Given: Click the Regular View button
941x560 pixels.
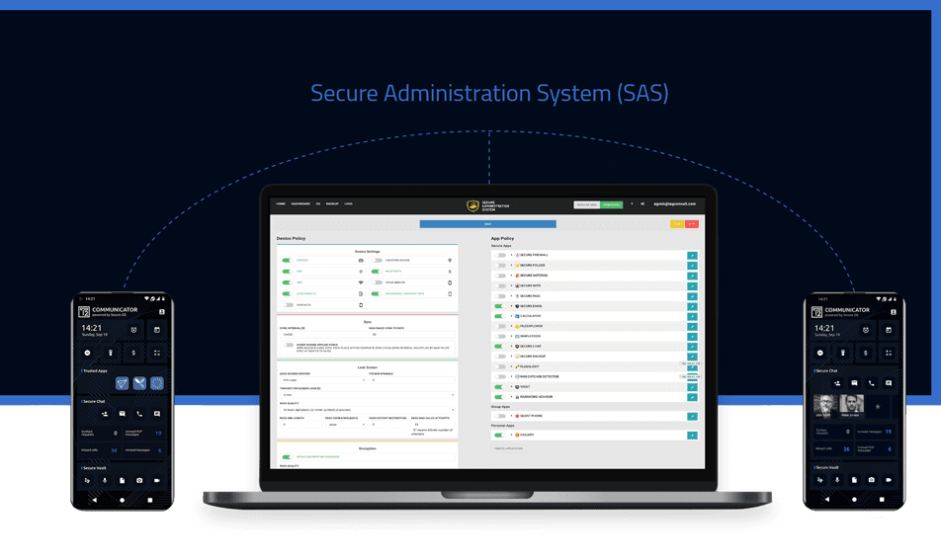Looking at the screenshot, I should pos(587,204).
